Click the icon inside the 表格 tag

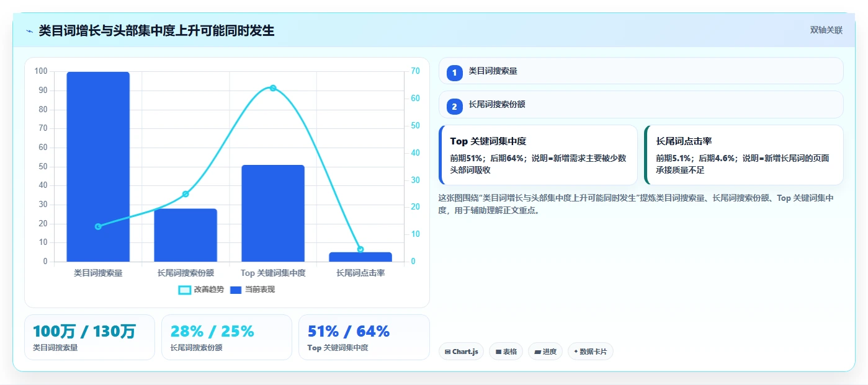click(x=498, y=352)
